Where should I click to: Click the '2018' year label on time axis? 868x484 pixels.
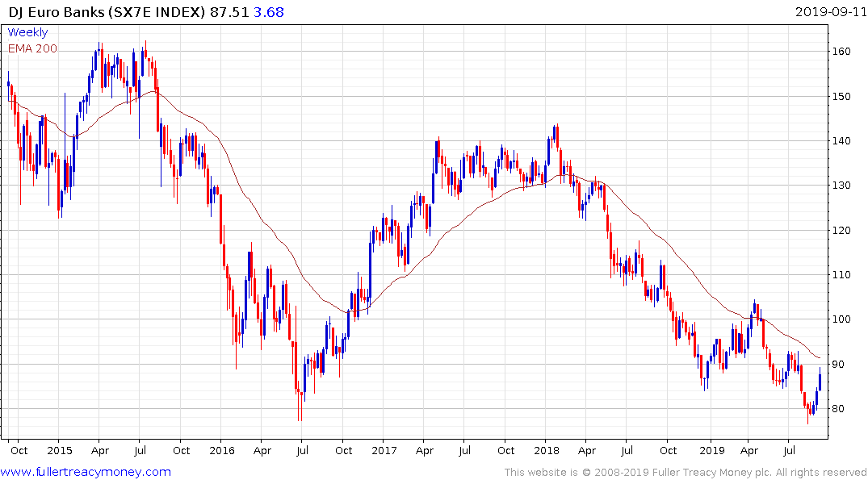pos(547,450)
